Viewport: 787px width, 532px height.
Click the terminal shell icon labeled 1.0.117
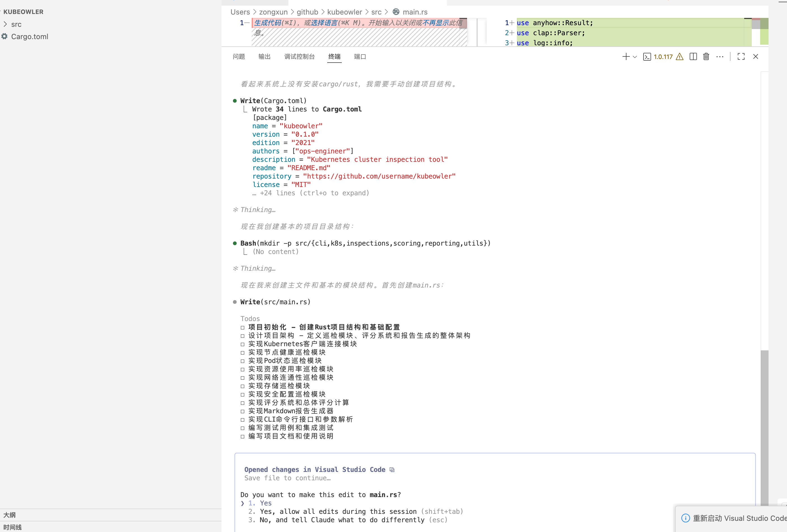pos(647,56)
